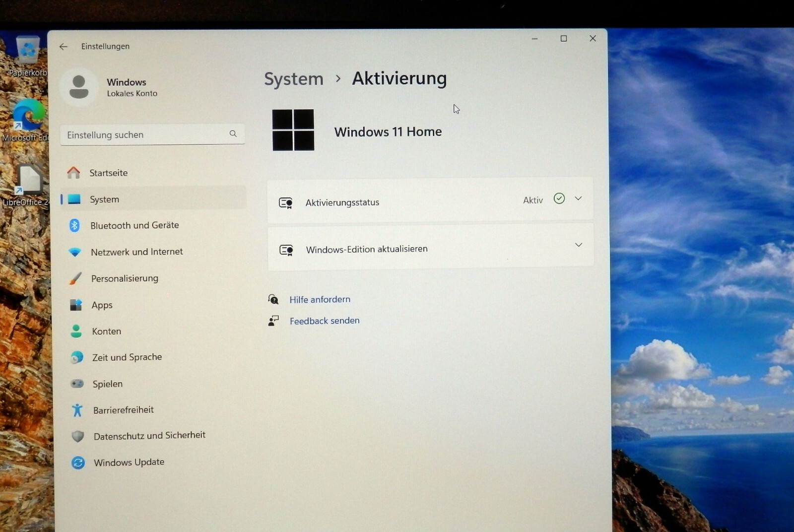Click the System monitor icon
Screen dimensions: 794x532
74,199
